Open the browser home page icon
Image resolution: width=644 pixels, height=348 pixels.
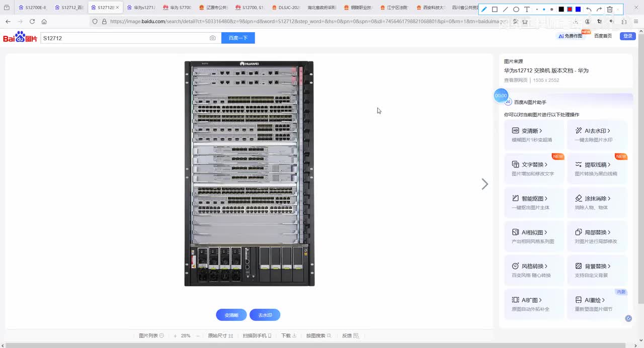[44, 22]
